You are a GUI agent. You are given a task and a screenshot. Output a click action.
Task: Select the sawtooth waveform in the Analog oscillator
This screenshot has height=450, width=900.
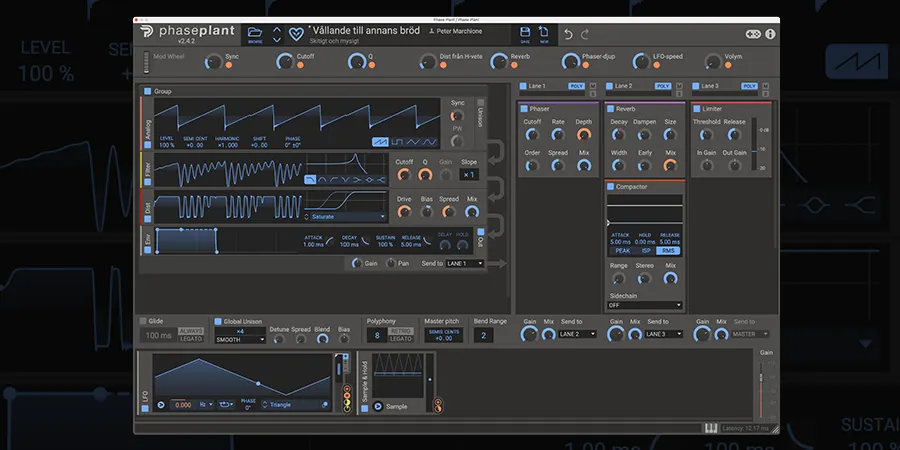click(x=380, y=142)
